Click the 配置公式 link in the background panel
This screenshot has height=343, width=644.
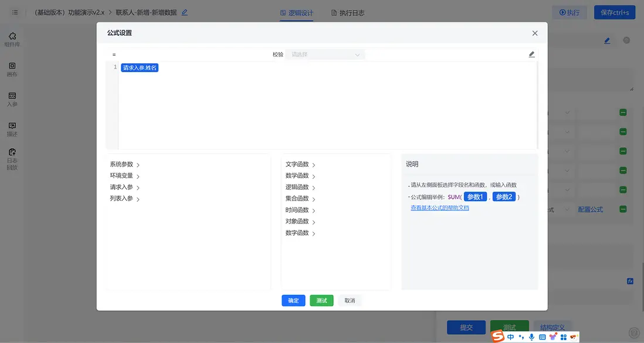pos(590,209)
